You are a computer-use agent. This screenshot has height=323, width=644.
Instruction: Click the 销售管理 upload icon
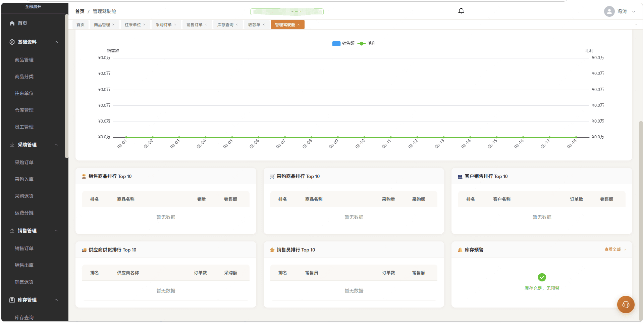[x=12, y=231]
